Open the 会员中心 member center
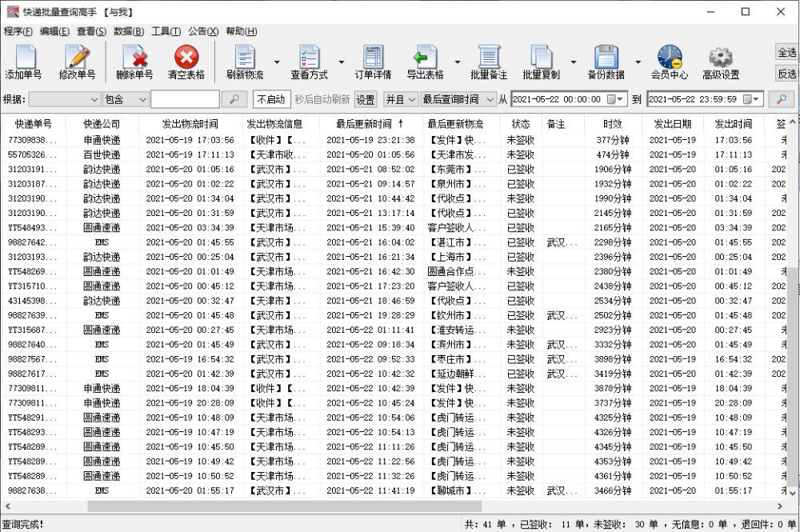 pyautogui.click(x=670, y=62)
